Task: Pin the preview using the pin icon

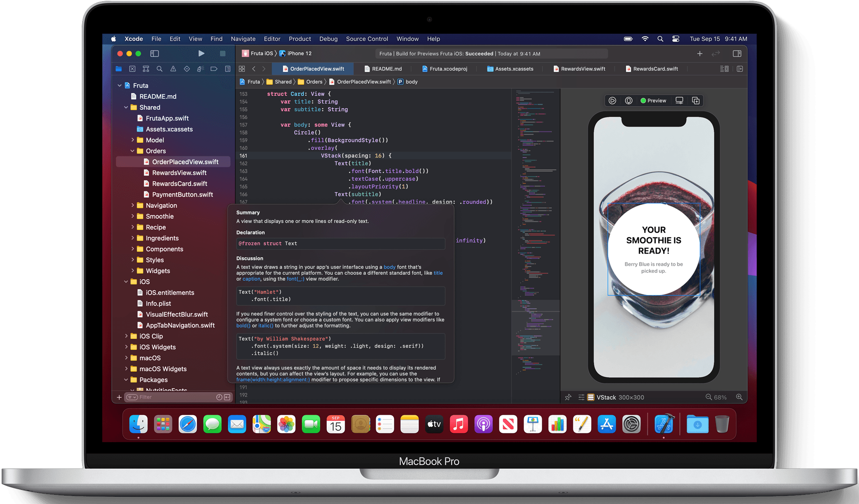Action: tap(568, 397)
